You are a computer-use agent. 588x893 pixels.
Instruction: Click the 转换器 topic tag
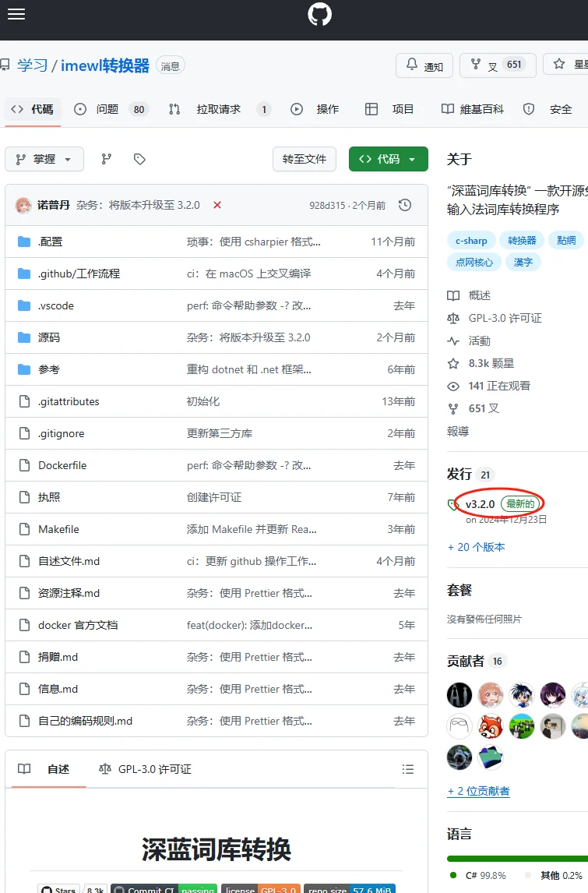click(522, 240)
